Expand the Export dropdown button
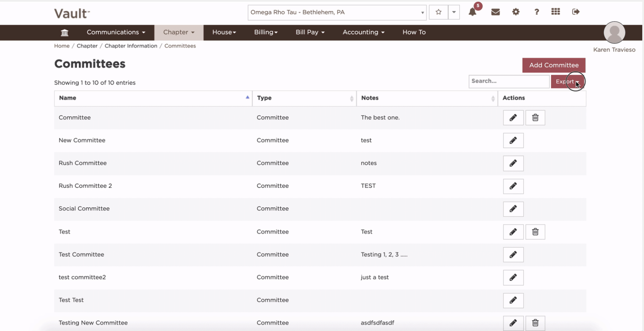Viewport: 644px width, 331px height. 568,81
